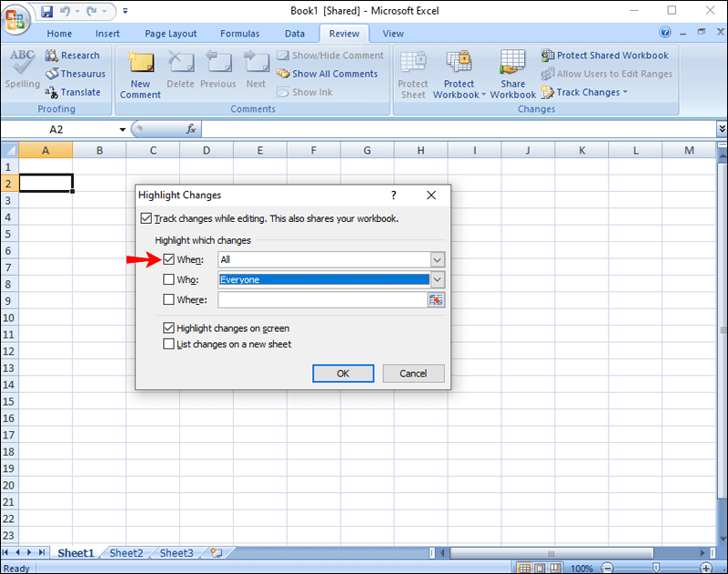Viewport: 728px width, 574px height.
Task: Open the Research tool
Action: (x=73, y=55)
